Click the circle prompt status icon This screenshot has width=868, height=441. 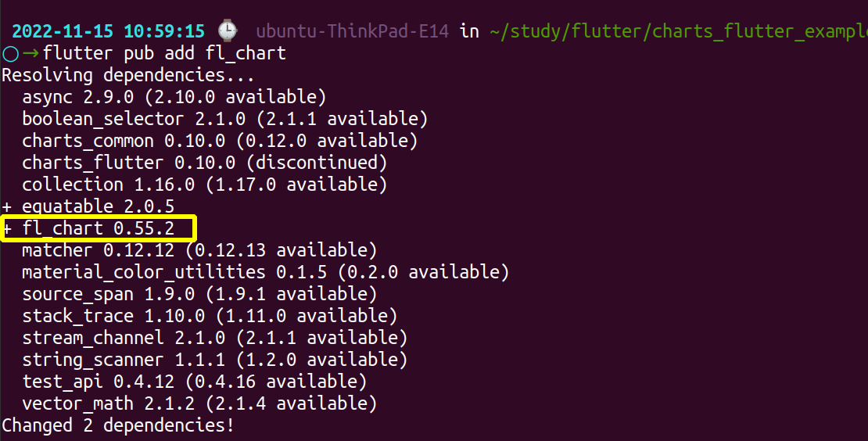coord(9,54)
